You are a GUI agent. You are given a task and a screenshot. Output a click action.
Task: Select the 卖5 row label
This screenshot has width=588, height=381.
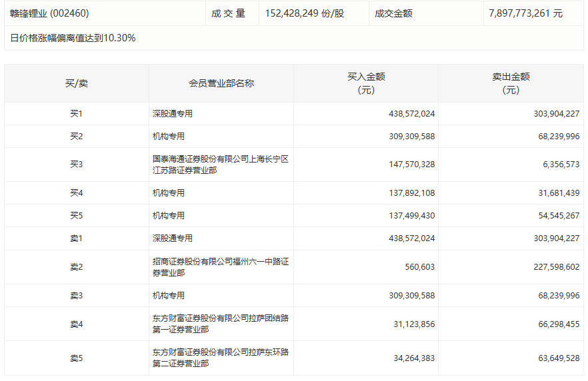pos(77,358)
